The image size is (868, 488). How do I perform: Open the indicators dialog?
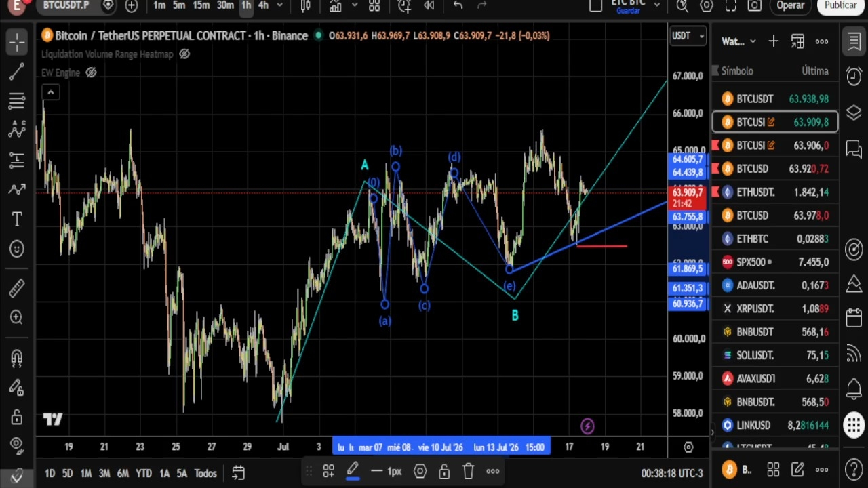tap(335, 5)
